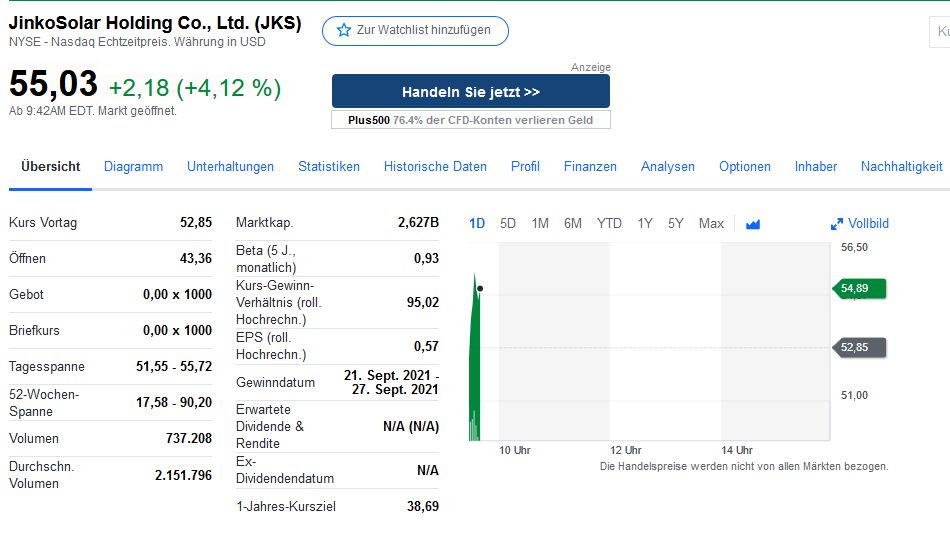Click the 52-Wochen-Spanne value 17,58 - 90,20
The height and width of the screenshot is (547, 950).
point(174,403)
